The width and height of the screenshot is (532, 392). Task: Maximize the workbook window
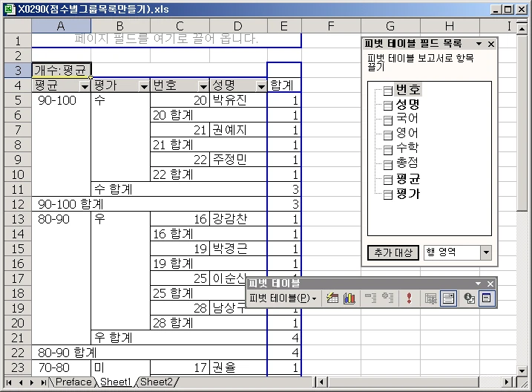508,10
